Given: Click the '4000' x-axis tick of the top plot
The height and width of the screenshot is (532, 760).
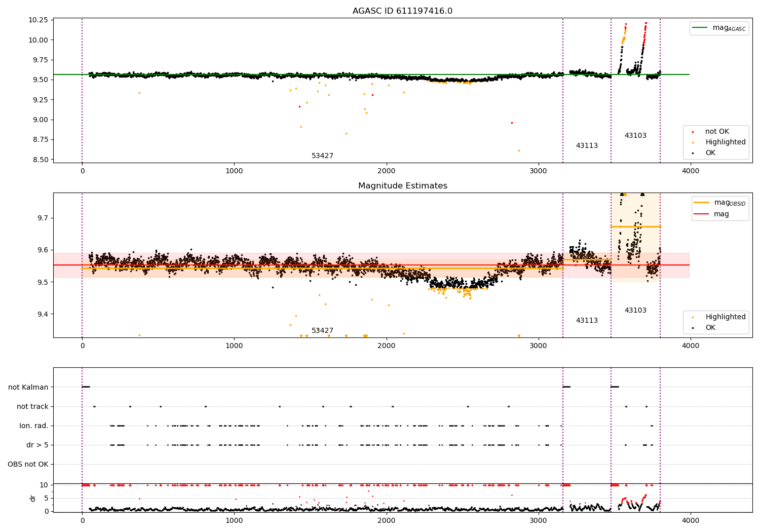Looking at the screenshot, I should click(691, 171).
